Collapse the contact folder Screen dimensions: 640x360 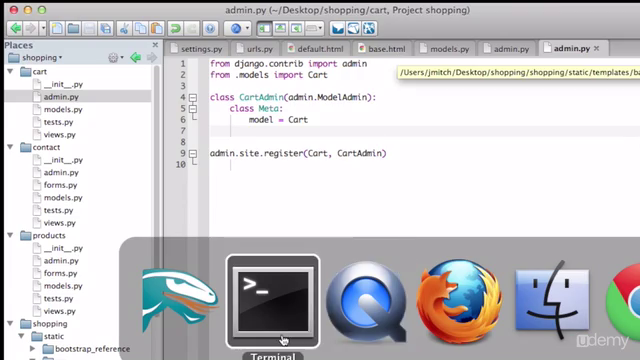pos(10,147)
